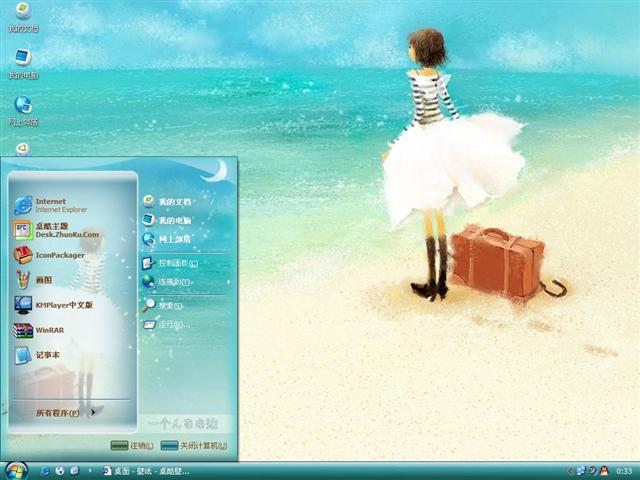Click the second Quick Launch icon
This screenshot has height=480, width=640.
(60, 471)
